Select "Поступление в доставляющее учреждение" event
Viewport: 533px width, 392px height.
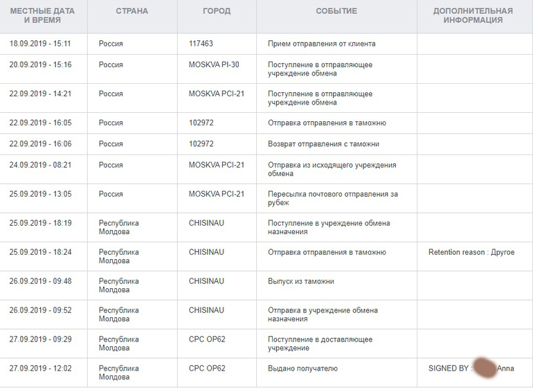coord(320,344)
